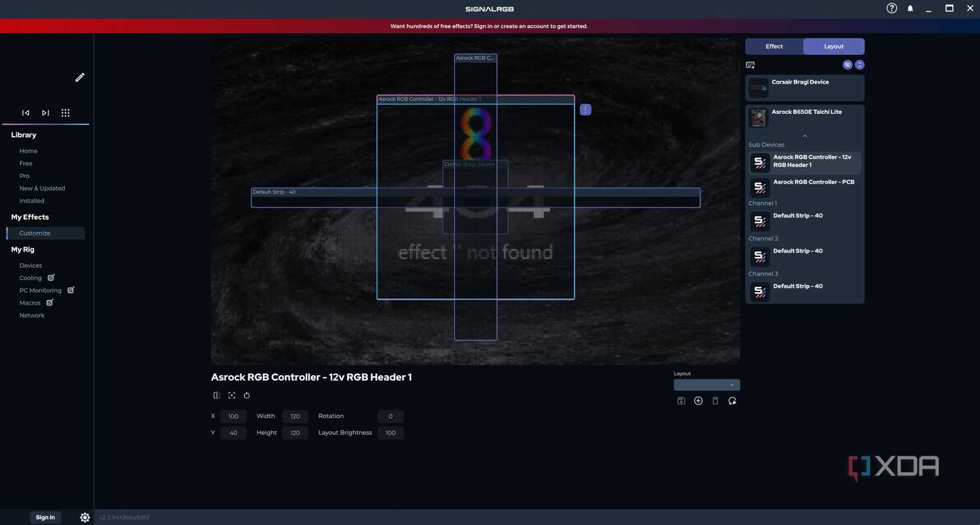This screenshot has height=525, width=980.
Task: Select Default Strip - 40 under Channel 3
Action: pos(805,292)
